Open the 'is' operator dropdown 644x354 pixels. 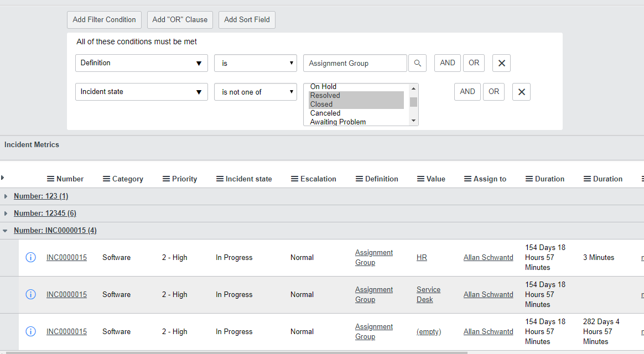pos(256,63)
